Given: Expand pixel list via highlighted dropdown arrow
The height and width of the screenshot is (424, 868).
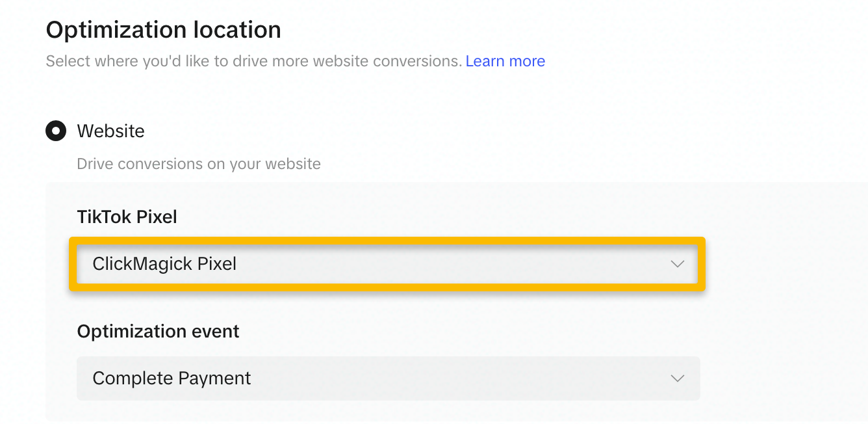Looking at the screenshot, I should tap(677, 264).
